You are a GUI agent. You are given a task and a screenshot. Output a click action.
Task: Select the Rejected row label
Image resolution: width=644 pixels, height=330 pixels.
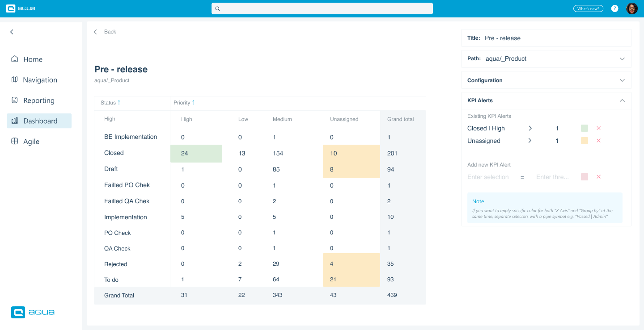point(116,264)
